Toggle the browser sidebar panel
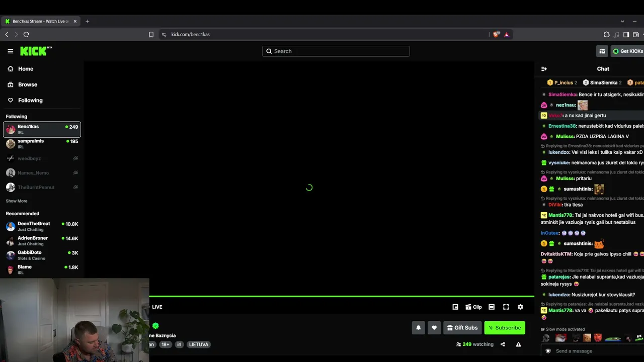644x362 pixels. [x=626, y=34]
